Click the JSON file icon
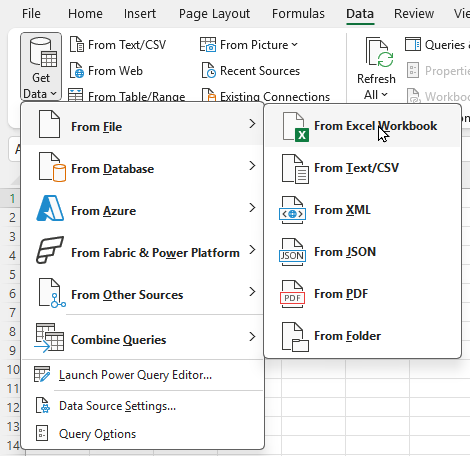 (x=292, y=252)
